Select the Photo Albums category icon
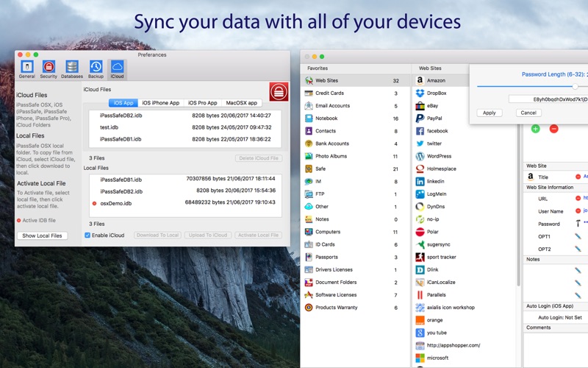Image resolution: width=588 pixels, height=368 pixels. pyautogui.click(x=309, y=156)
